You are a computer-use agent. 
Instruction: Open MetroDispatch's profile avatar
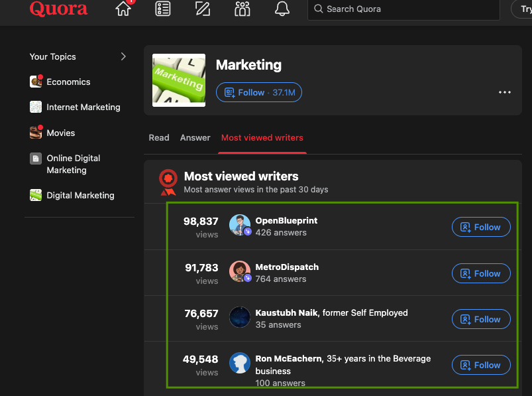[x=240, y=271]
